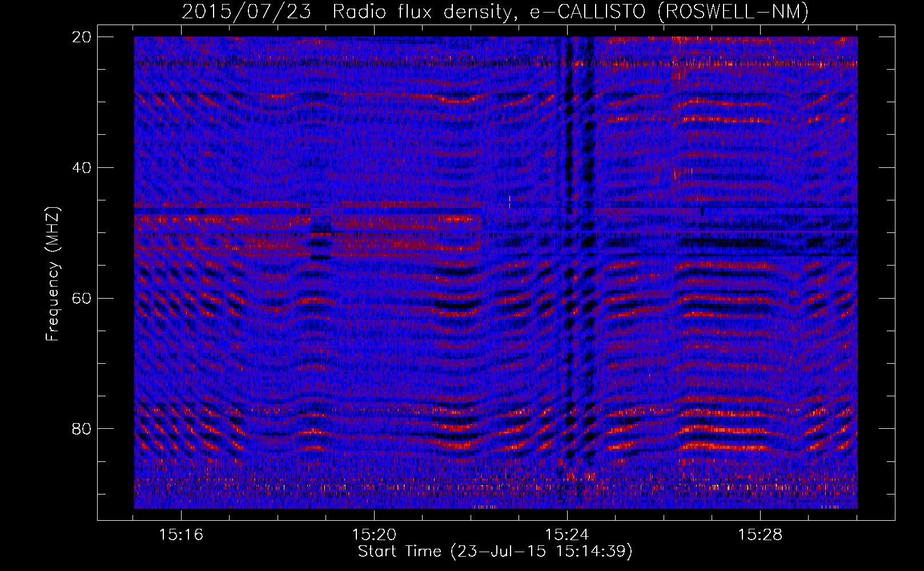Click the 15:28 time tick label

click(760, 535)
